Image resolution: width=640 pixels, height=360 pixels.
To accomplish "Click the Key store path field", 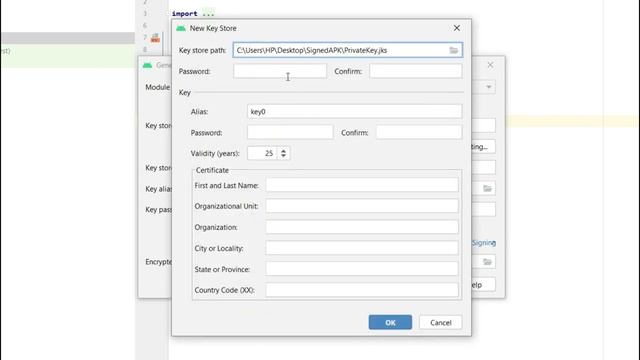I will pyautogui.click(x=347, y=50).
